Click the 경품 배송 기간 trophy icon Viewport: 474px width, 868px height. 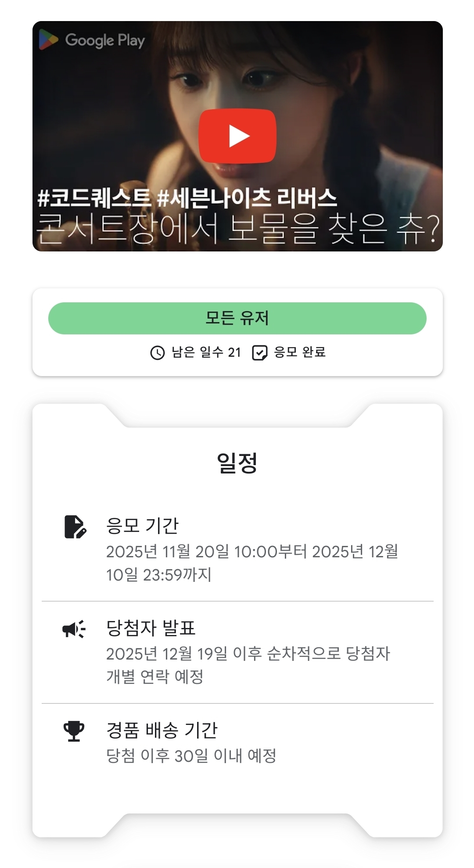click(x=74, y=731)
